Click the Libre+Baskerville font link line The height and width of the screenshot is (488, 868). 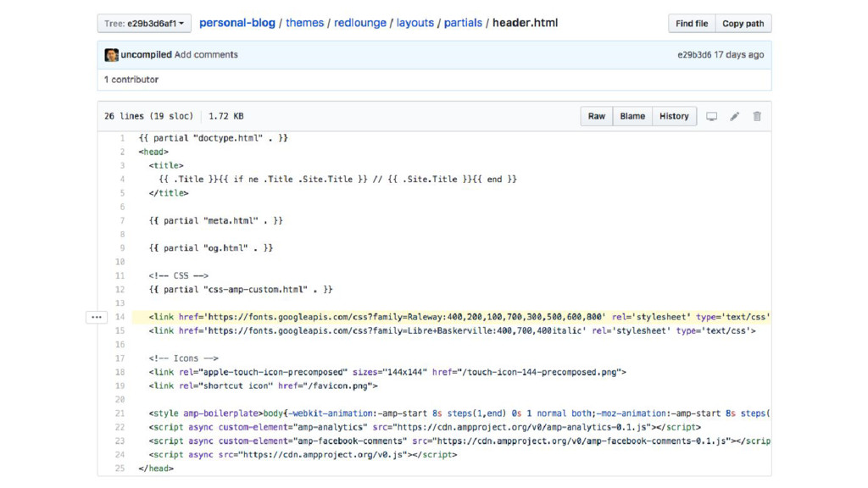[x=452, y=331]
